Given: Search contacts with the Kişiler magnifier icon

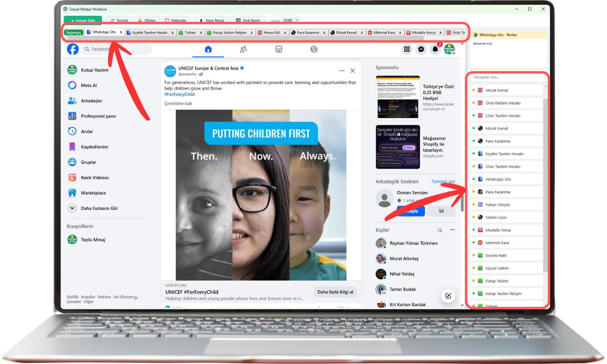Looking at the screenshot, I should point(439,230).
